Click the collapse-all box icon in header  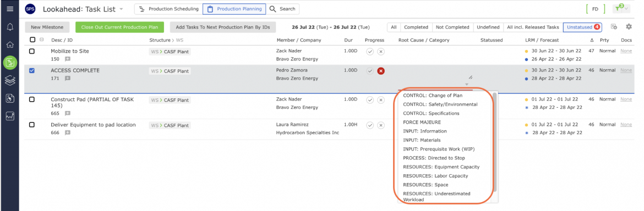tap(41, 40)
